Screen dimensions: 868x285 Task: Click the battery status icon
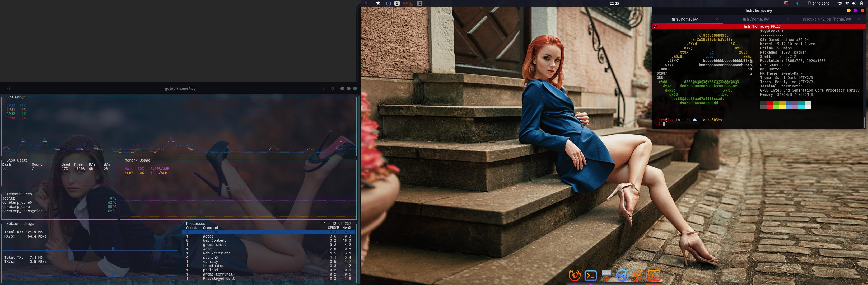pos(862,3)
